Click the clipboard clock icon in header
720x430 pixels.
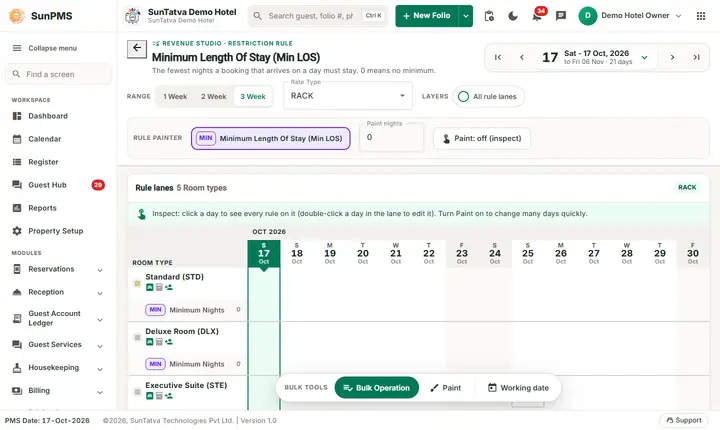click(x=489, y=16)
